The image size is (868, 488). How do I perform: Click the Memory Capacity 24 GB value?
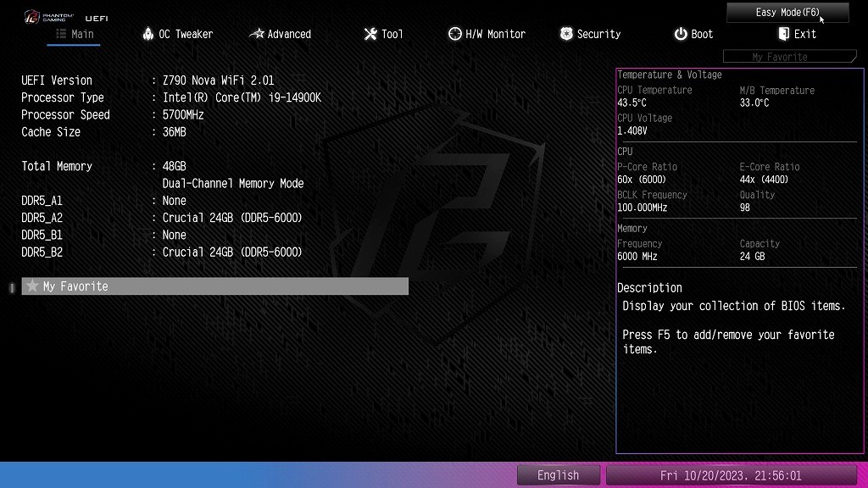(753, 256)
